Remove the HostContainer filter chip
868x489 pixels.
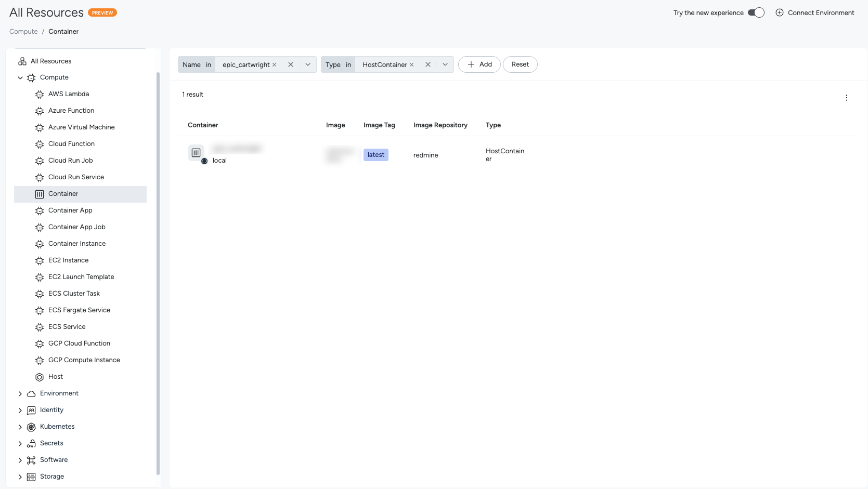(411, 65)
